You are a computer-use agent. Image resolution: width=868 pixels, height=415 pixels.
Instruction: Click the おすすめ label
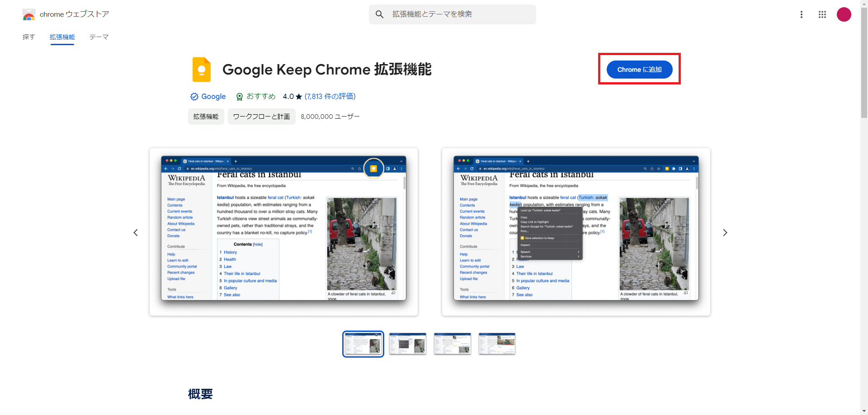point(261,97)
